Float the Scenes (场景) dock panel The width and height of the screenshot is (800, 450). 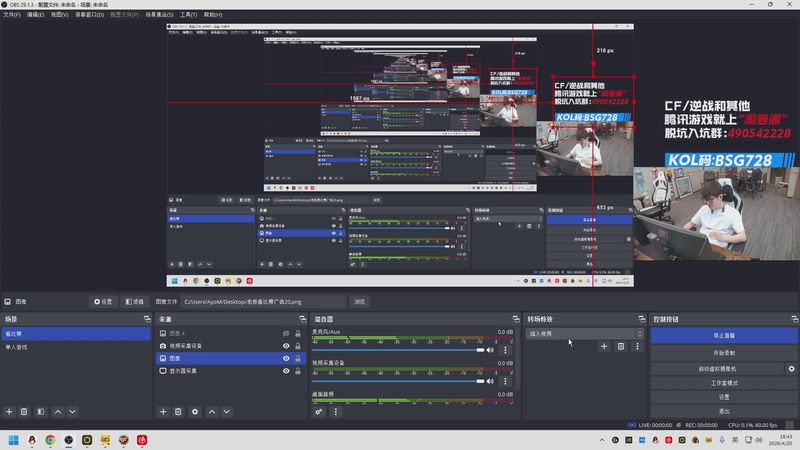point(147,319)
